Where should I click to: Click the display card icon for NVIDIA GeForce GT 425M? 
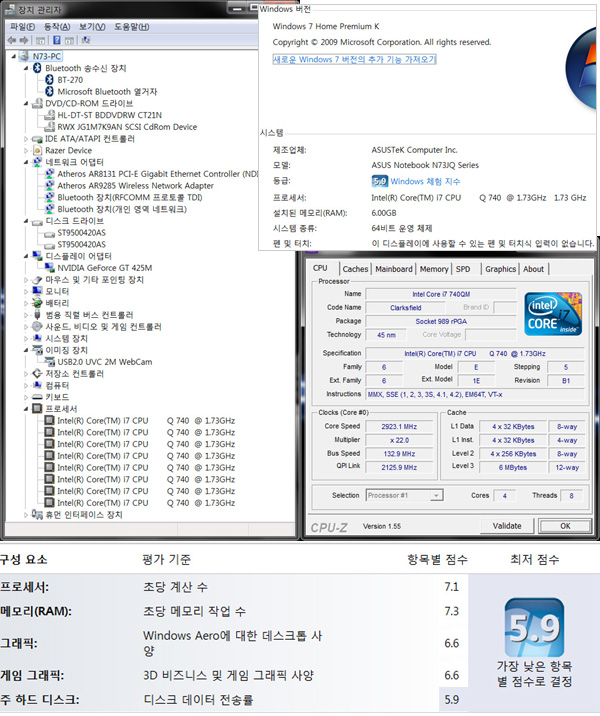pos(49,268)
